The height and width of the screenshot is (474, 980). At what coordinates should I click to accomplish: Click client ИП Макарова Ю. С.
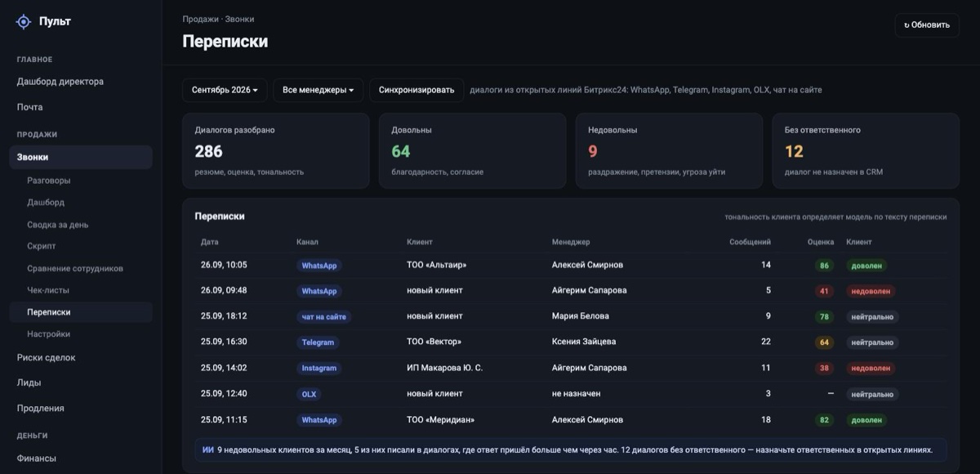point(445,368)
